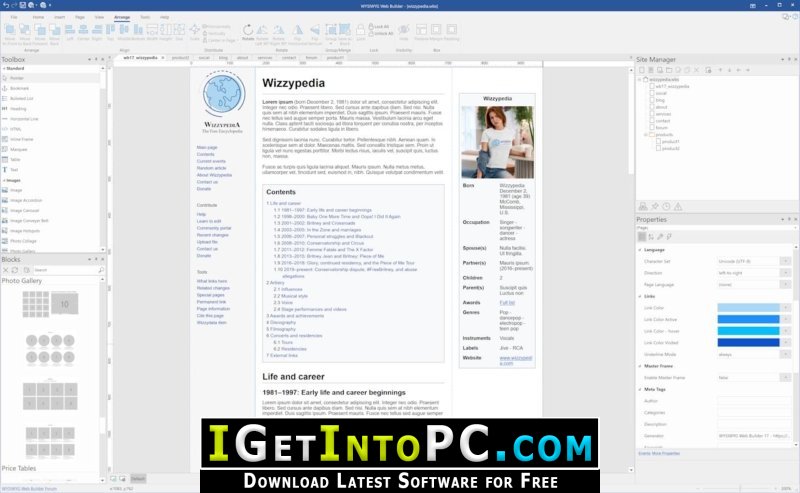Switch to the blog document tab

223,58
